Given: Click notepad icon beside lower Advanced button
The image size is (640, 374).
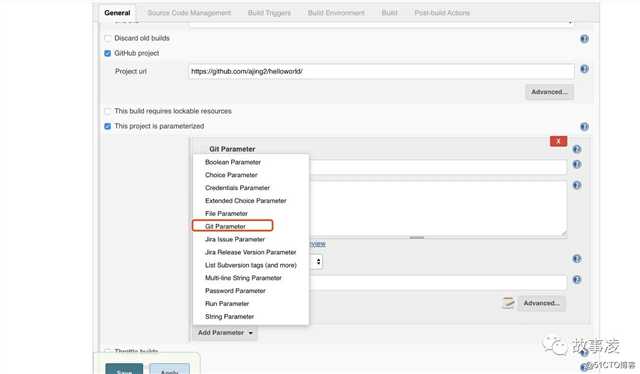Looking at the screenshot, I should 508,303.
